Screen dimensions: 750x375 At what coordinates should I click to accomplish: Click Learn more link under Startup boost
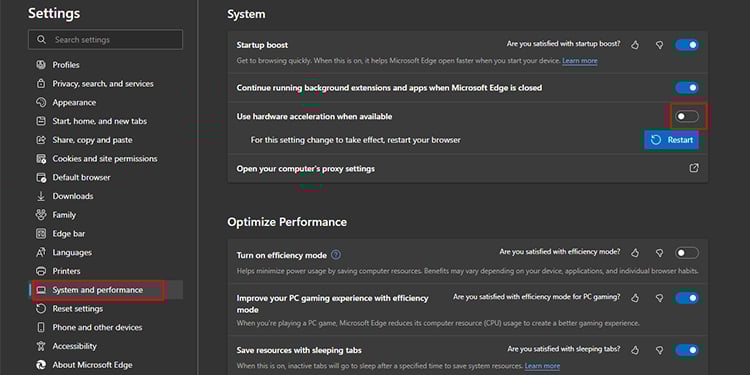(x=580, y=61)
